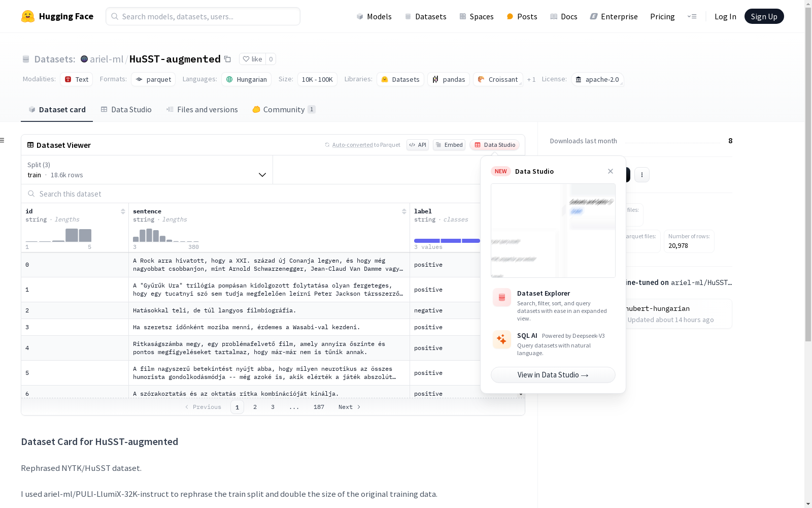Viewport: 812px width, 508px height.
Task: Jump to page 187 of the dataset
Action: (x=319, y=407)
